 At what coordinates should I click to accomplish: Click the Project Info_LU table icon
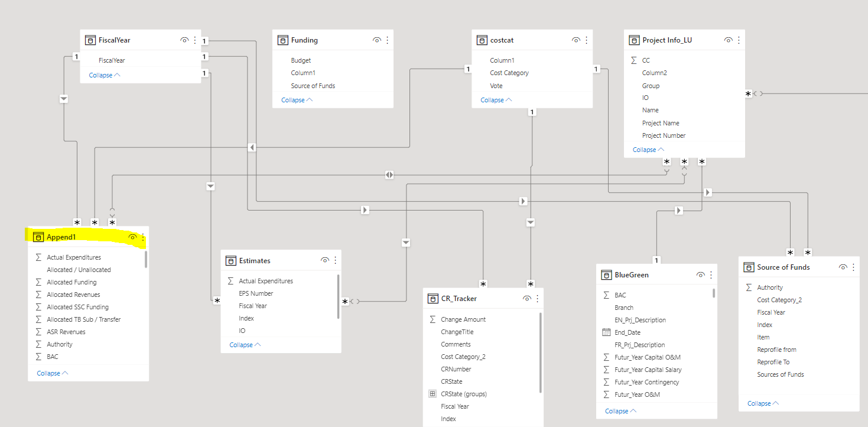coord(635,40)
